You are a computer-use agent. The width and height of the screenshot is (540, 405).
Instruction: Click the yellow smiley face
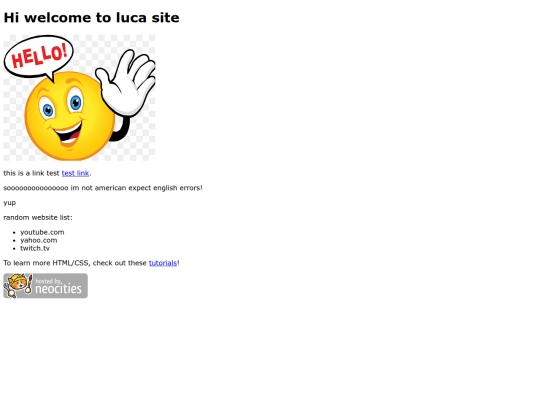point(70,116)
